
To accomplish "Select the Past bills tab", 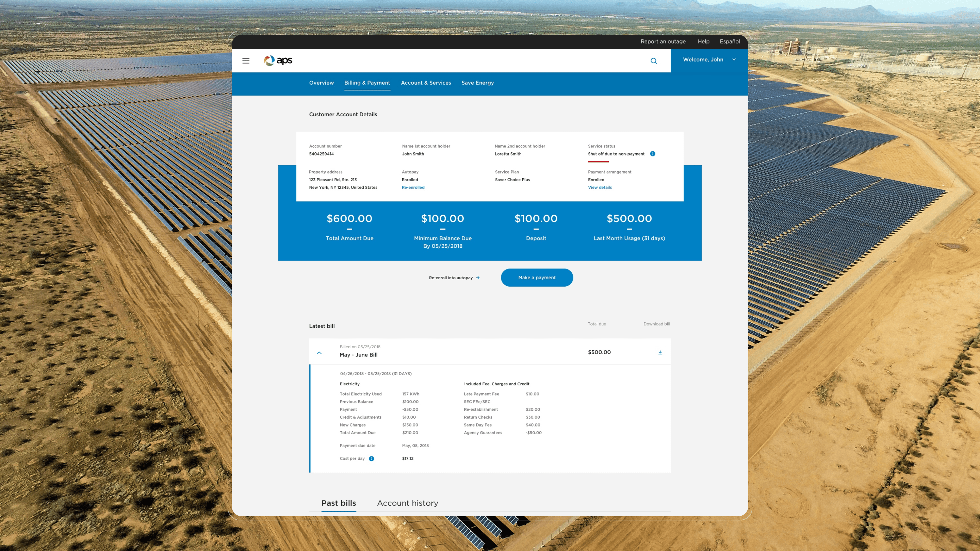I will (339, 503).
